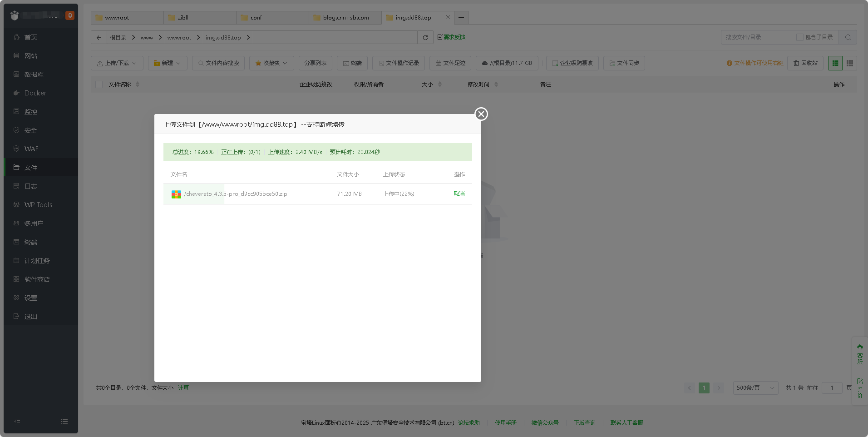Click the search files/directories input field

(758, 37)
